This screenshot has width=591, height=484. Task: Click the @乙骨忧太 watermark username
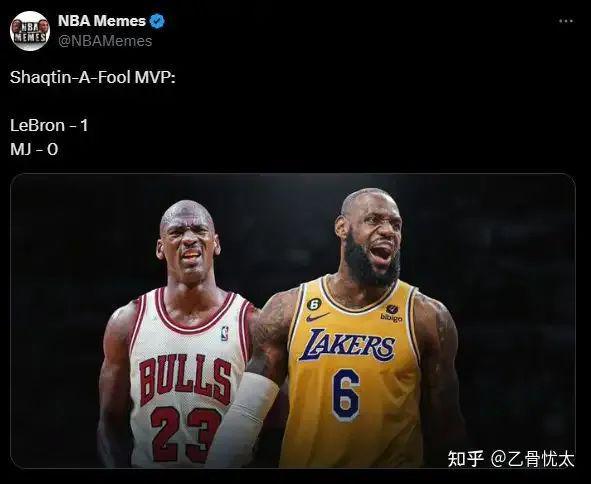click(532, 459)
